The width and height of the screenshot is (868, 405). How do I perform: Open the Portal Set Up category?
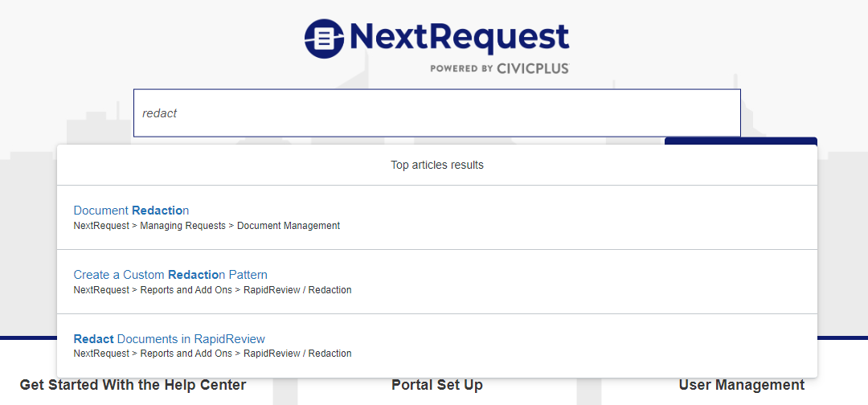tap(436, 385)
